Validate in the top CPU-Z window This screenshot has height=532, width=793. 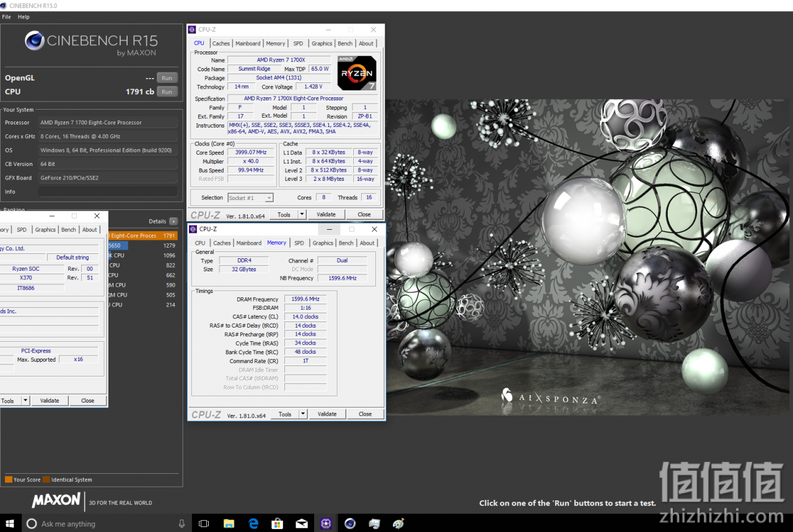326,214
